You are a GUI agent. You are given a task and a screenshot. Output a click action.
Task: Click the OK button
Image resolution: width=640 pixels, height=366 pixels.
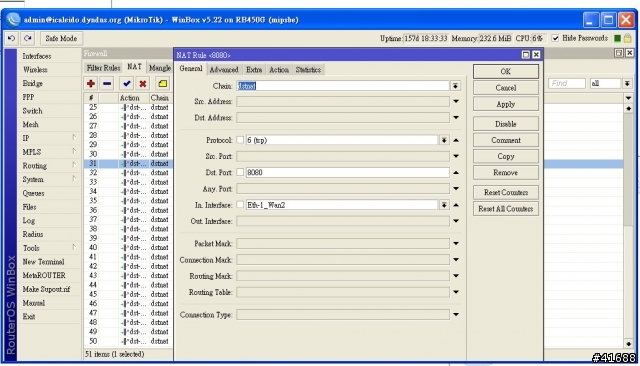(x=506, y=71)
